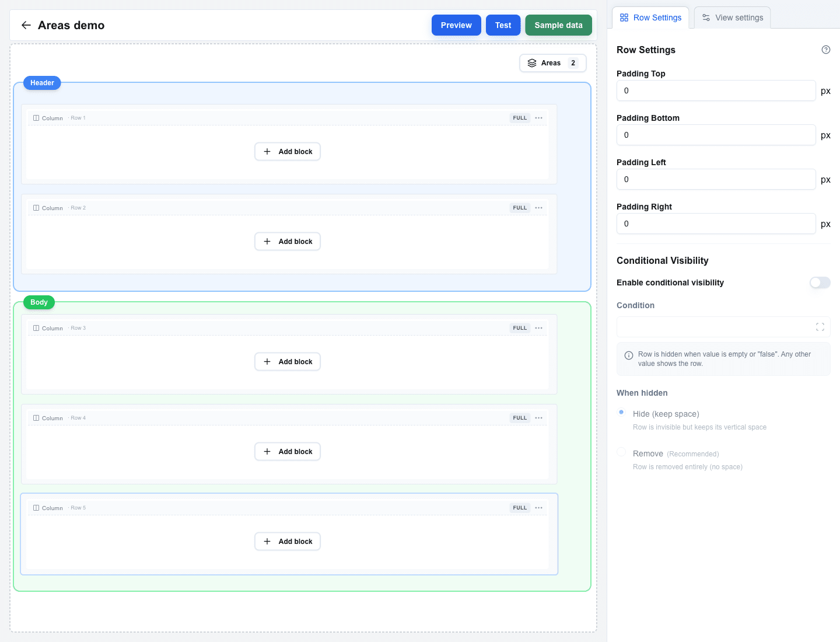Add block to Row 5
The image size is (840, 642).
tap(288, 542)
